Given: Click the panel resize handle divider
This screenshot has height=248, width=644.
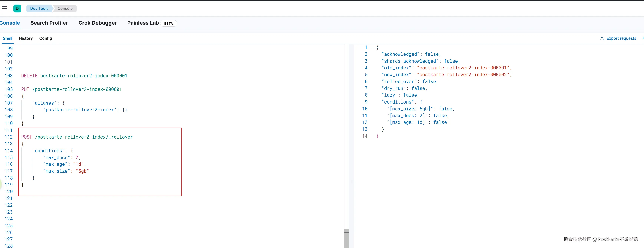Looking at the screenshot, I should pyautogui.click(x=351, y=182).
